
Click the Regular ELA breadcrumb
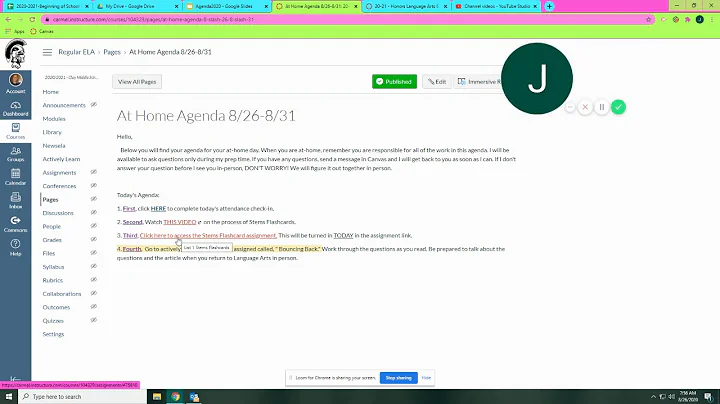pyautogui.click(x=76, y=52)
